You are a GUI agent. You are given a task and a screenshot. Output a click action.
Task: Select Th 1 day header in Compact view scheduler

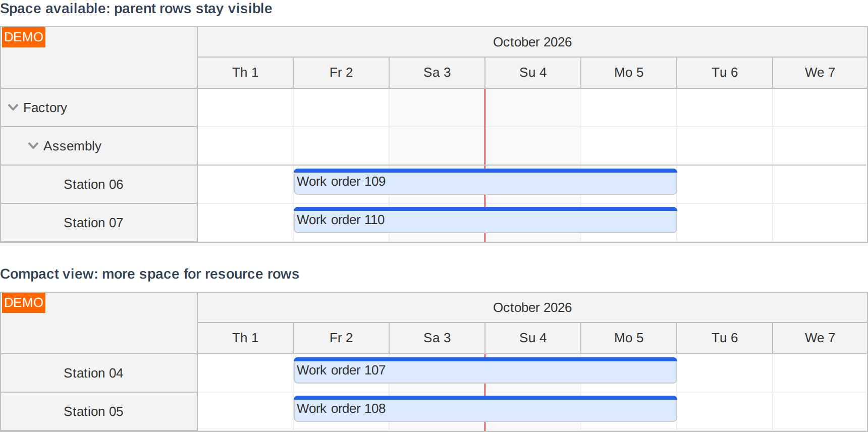click(245, 338)
